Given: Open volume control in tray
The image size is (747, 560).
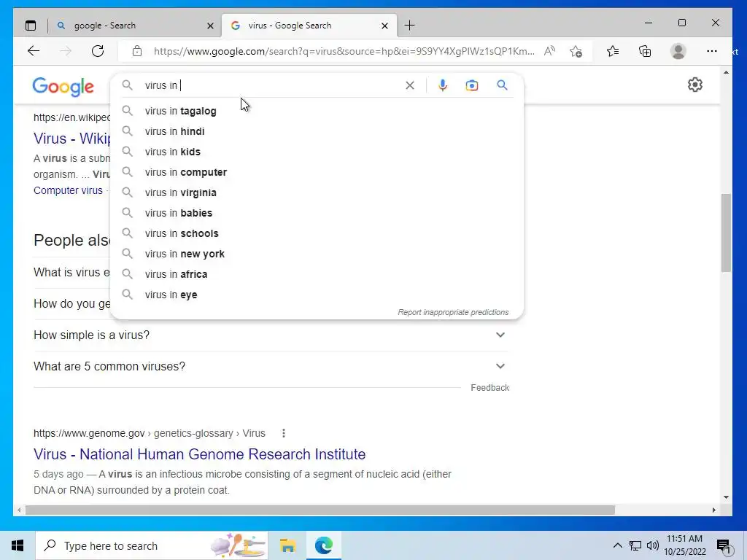Looking at the screenshot, I should (653, 545).
